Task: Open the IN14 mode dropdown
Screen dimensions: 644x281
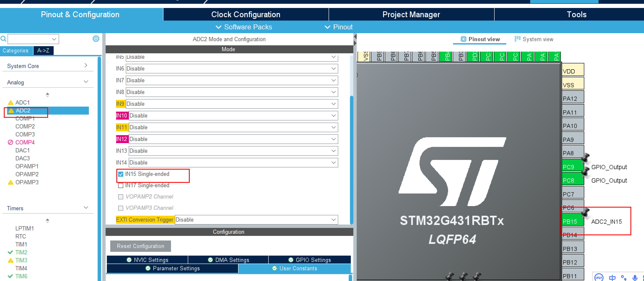Action: [233, 163]
